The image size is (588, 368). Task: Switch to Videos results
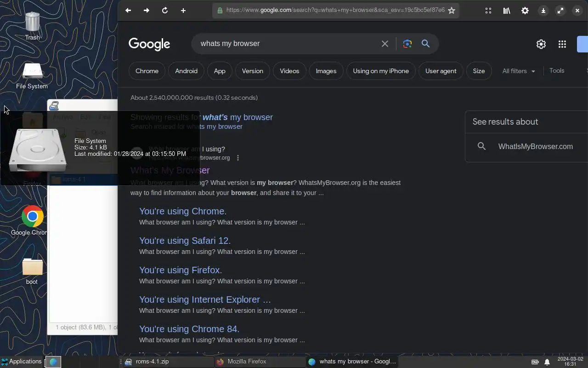[x=289, y=71]
